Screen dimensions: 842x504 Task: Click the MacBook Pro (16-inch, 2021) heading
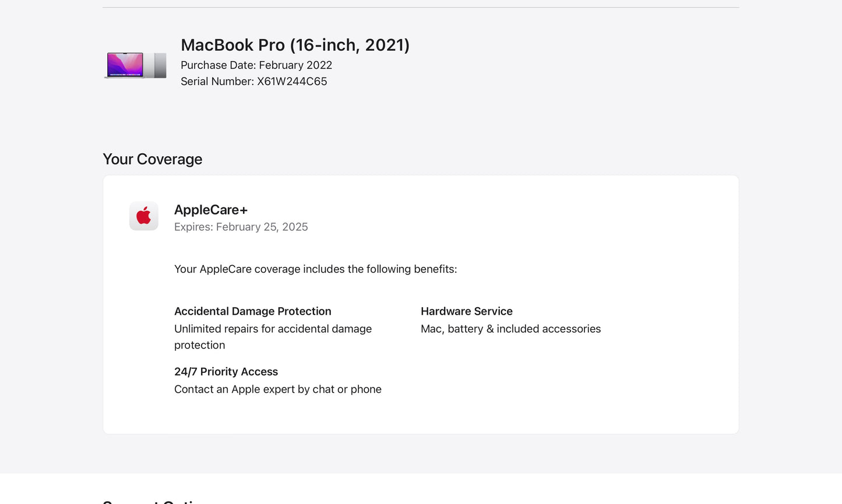click(x=295, y=45)
